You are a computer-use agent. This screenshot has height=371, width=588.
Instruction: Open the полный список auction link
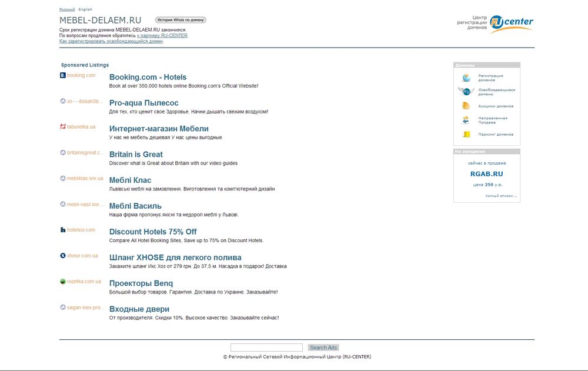tap(501, 196)
